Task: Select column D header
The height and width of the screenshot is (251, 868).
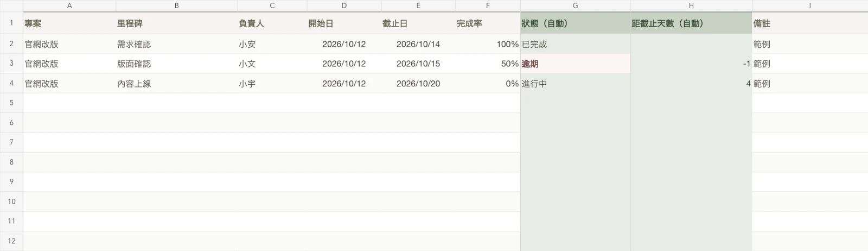Action: click(x=344, y=5)
